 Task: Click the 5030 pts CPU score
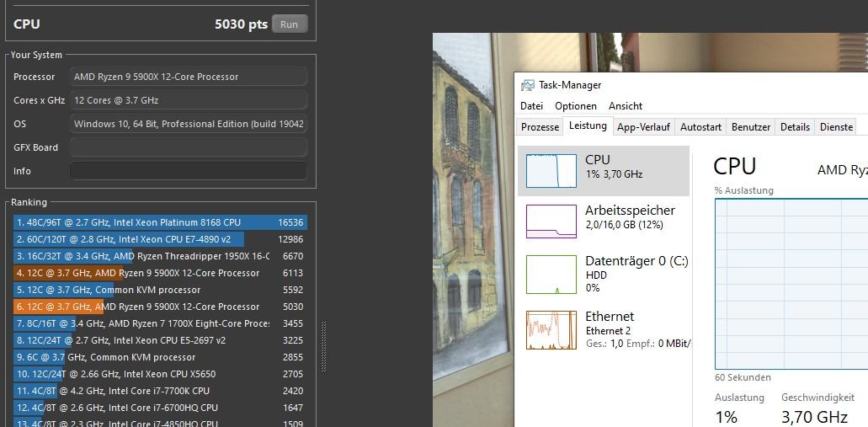click(241, 24)
